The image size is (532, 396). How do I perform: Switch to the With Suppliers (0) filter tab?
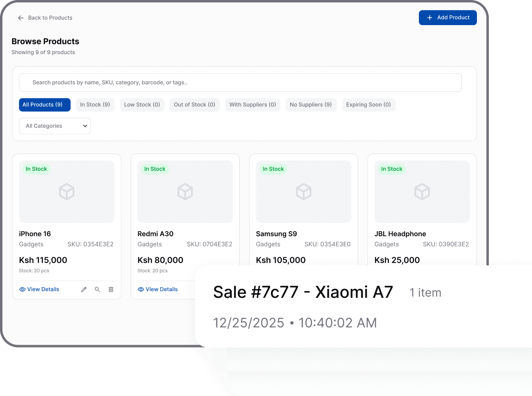[252, 105]
